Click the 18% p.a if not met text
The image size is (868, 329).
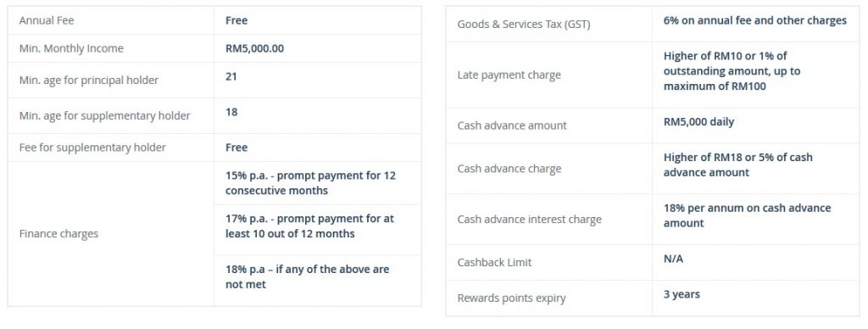307,276
